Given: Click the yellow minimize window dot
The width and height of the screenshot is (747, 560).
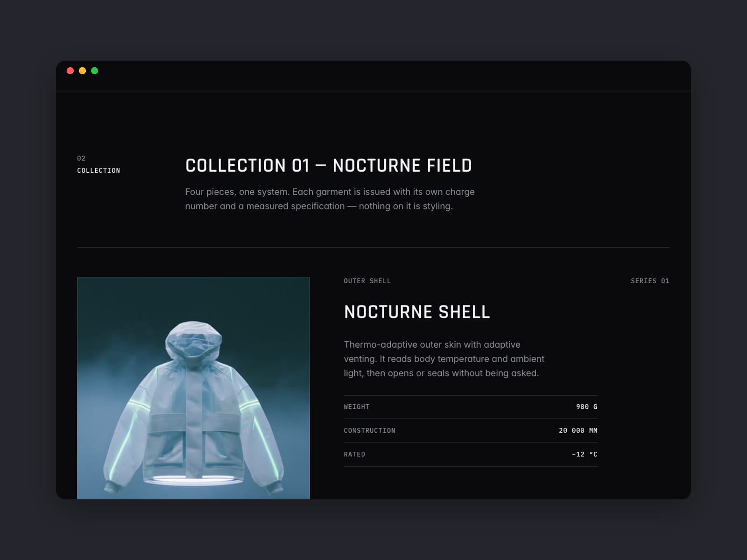Looking at the screenshot, I should (x=82, y=71).
